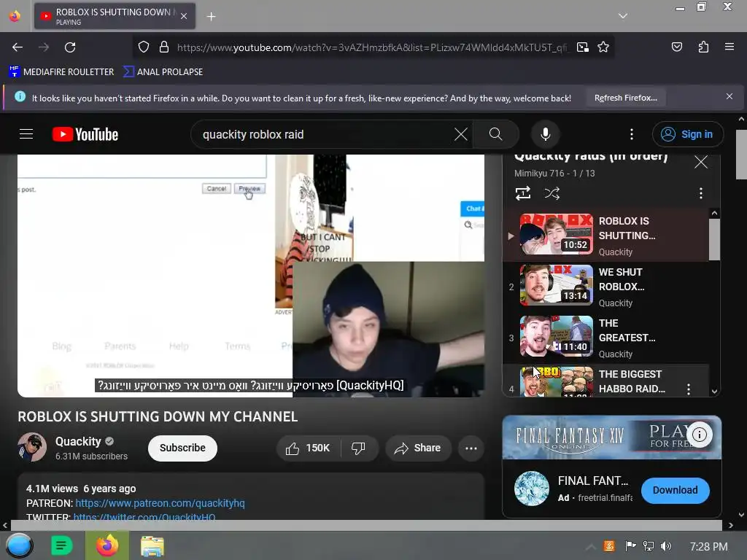Toggle shuffle playlist

[552, 193]
